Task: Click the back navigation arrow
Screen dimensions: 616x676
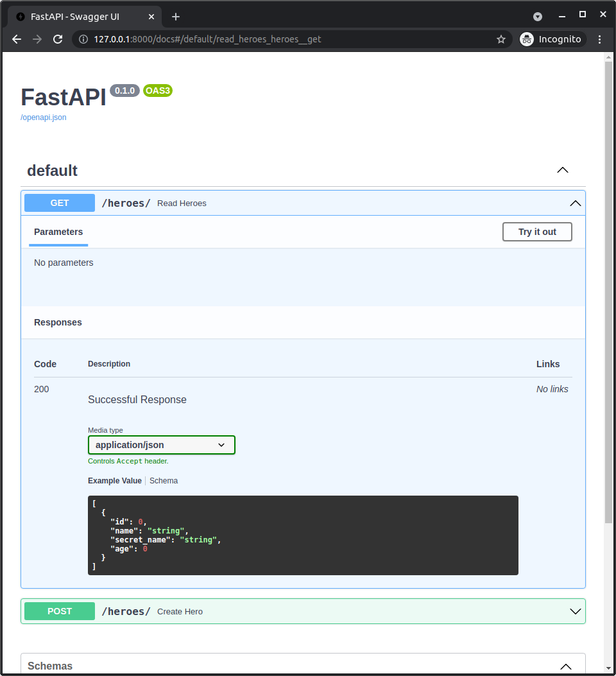Action: 16,39
